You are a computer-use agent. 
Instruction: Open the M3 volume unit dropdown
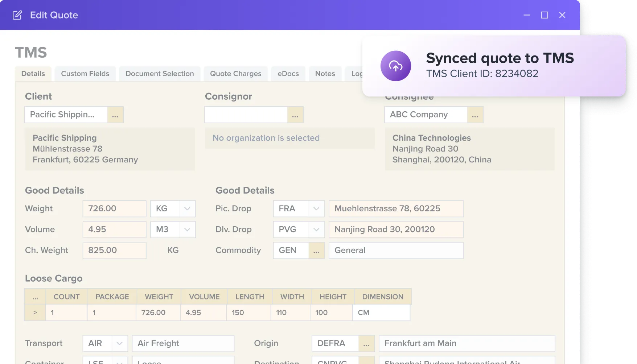(187, 229)
